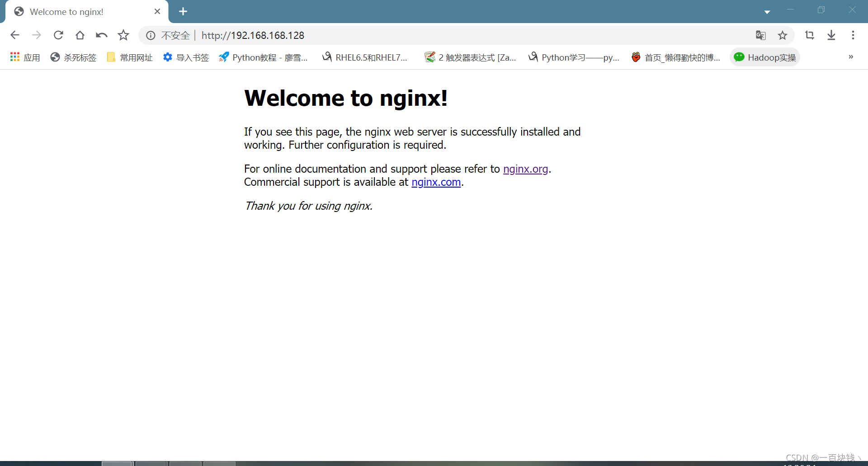Open the 常用网址 bookmarks folder
This screenshot has height=466, width=868.
[130, 57]
